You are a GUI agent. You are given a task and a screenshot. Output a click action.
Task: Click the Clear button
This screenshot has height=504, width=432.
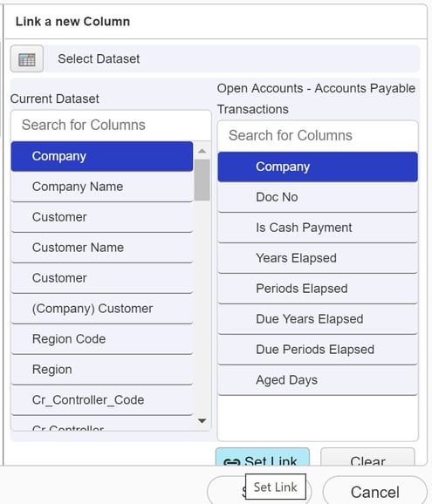pyautogui.click(x=367, y=457)
